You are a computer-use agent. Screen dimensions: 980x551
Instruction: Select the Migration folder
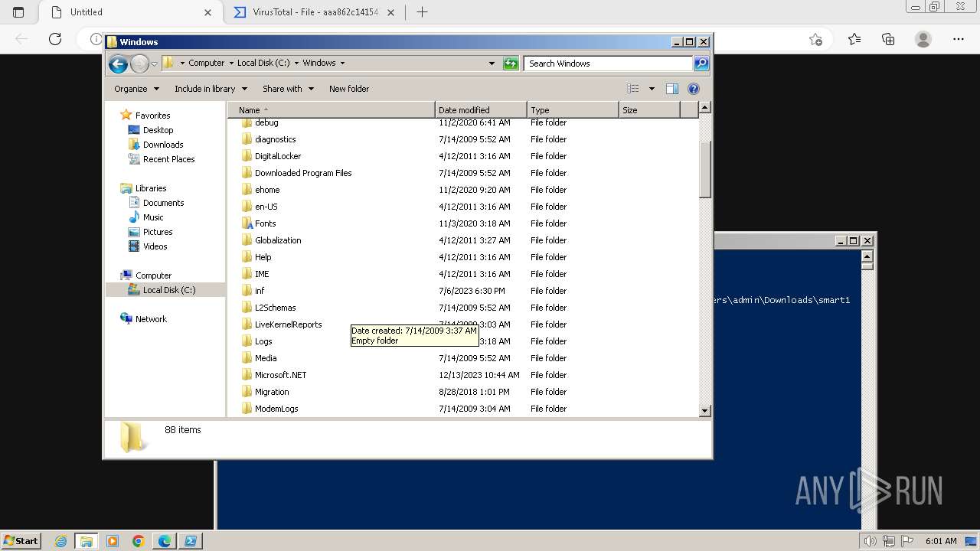pyautogui.click(x=272, y=392)
